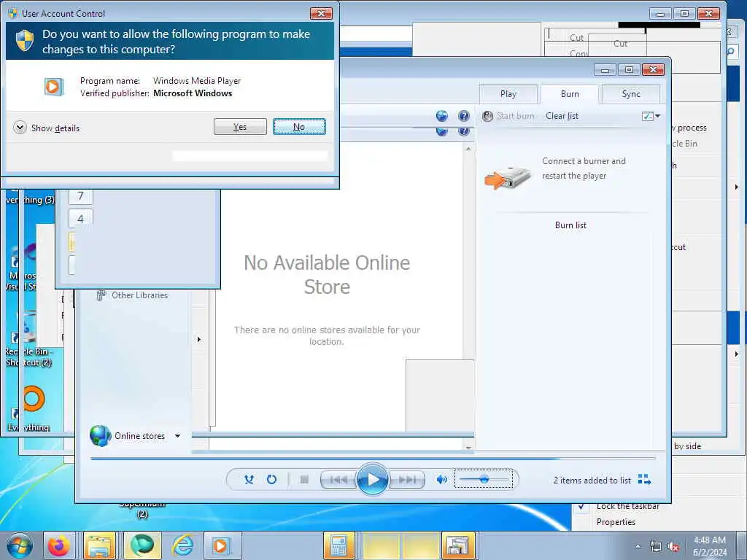
Task: Open the Burn options dropdown
Action: (x=651, y=116)
